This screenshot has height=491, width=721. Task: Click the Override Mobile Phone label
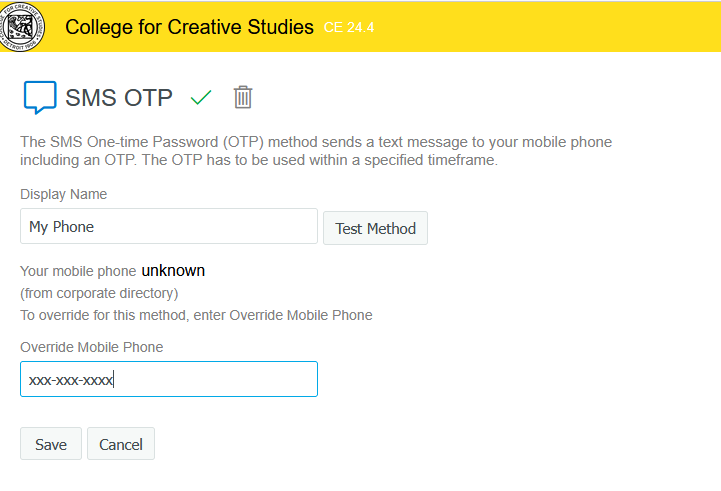point(91,347)
